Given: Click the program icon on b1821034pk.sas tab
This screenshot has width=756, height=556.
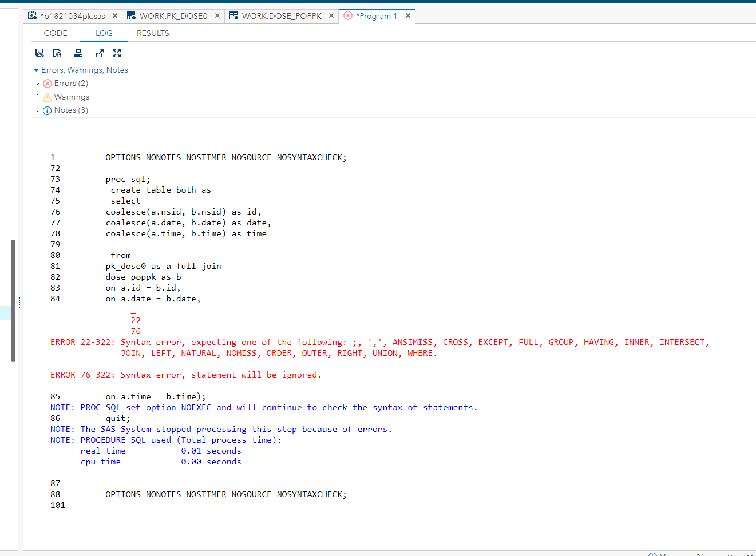Looking at the screenshot, I should [31, 15].
